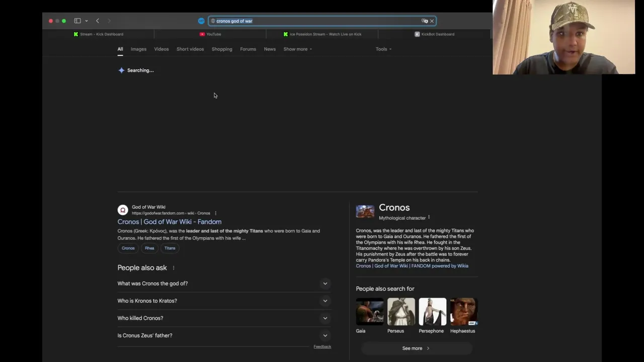Open Cronos FANDOM powered by Wikia source link
The image size is (644, 362).
pos(412,266)
